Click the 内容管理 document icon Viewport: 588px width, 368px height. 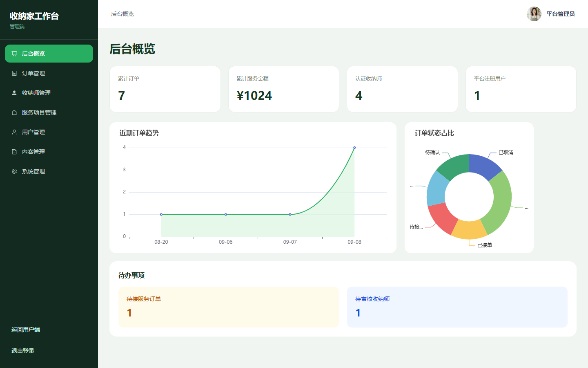click(x=14, y=152)
